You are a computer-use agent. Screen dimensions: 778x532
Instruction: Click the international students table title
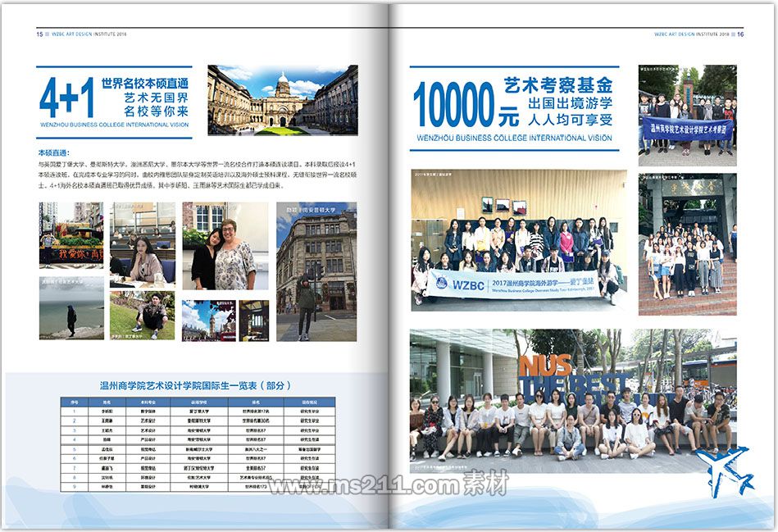[195, 385]
